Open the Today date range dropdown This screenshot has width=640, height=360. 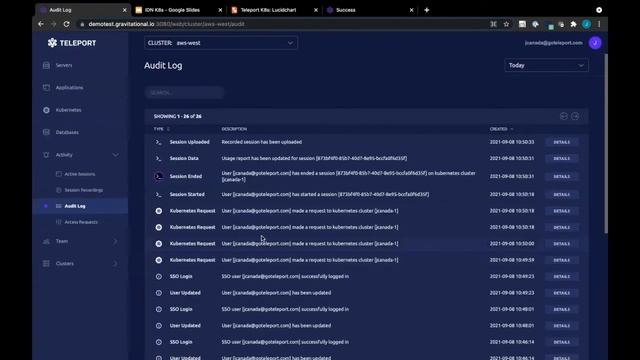click(x=547, y=65)
